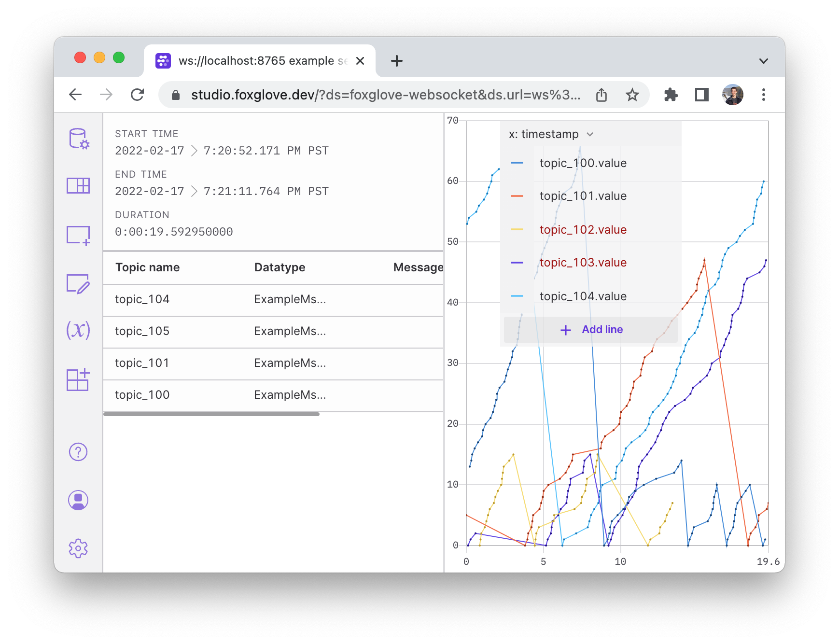This screenshot has width=839, height=644.
Task: Click the topics table horizontal scrollbar
Action: (x=211, y=414)
